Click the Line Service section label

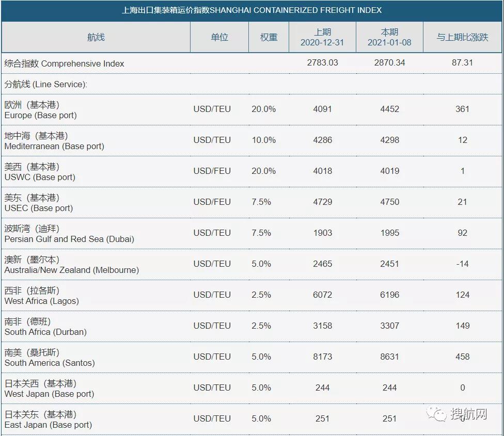pos(45,84)
